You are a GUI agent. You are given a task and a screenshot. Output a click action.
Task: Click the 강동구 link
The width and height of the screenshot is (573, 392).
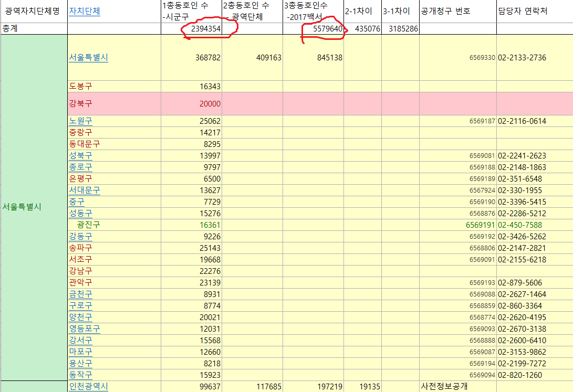click(x=80, y=237)
